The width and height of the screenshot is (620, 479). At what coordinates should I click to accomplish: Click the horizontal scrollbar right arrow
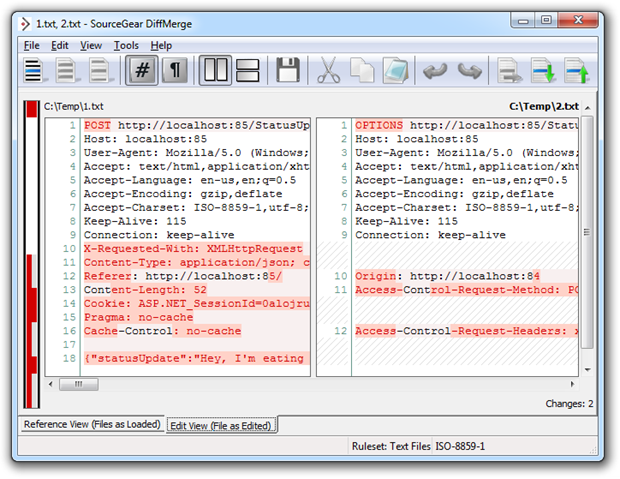coord(572,384)
